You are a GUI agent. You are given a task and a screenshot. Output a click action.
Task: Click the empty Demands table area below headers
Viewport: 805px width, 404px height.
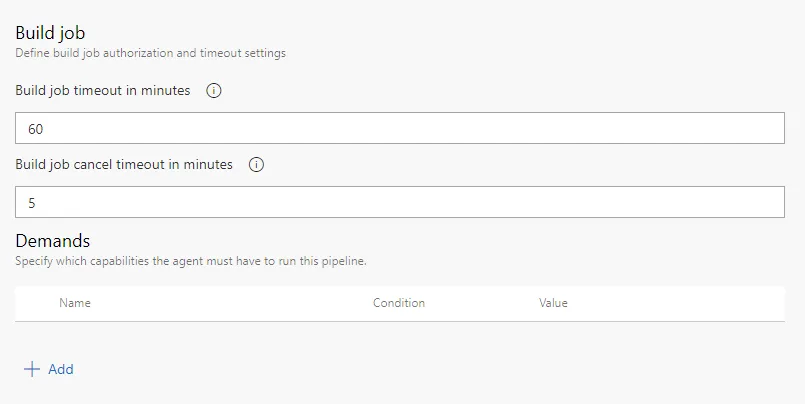click(400, 337)
